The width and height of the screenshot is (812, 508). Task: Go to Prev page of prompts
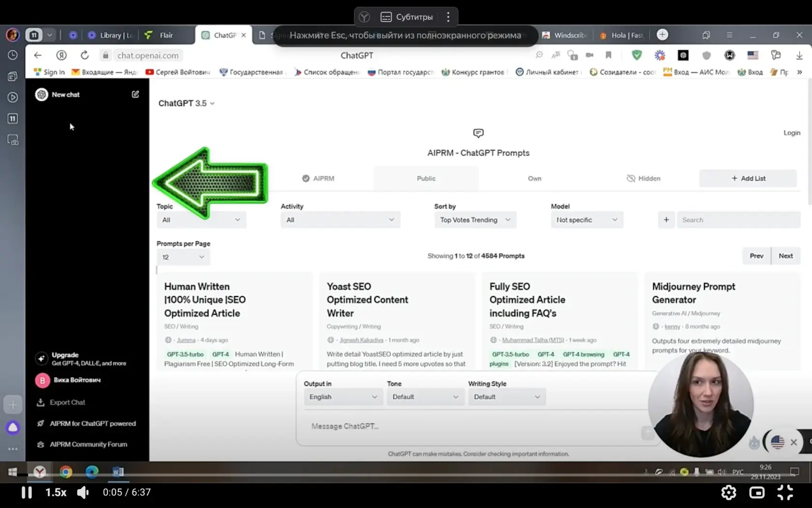pos(756,256)
